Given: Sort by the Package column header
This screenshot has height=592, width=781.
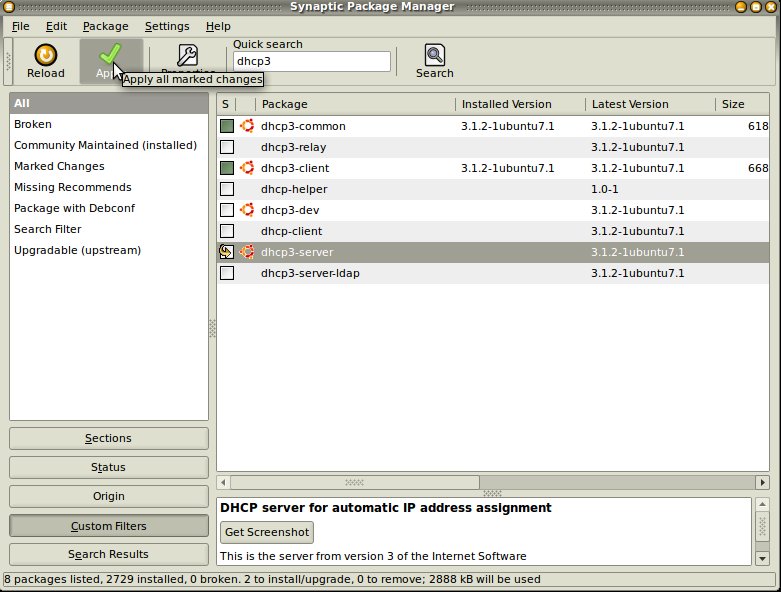Looking at the screenshot, I should click(x=355, y=104).
